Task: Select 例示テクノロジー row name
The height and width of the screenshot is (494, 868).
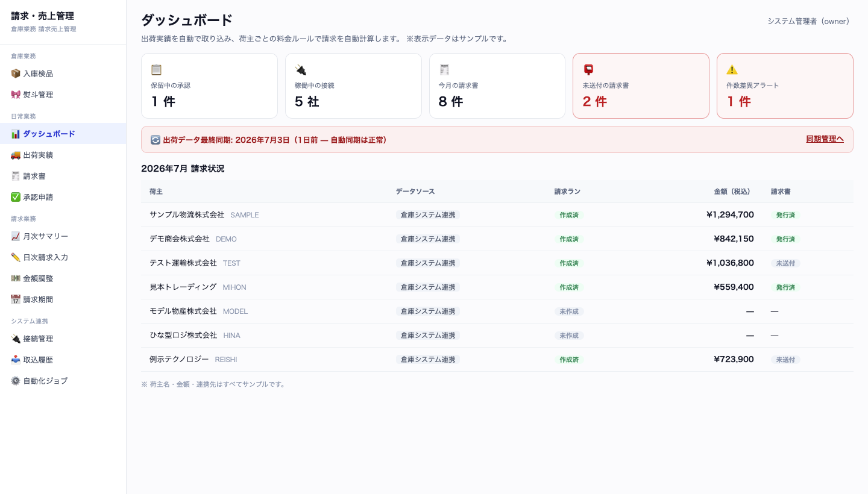Action: 179,359
